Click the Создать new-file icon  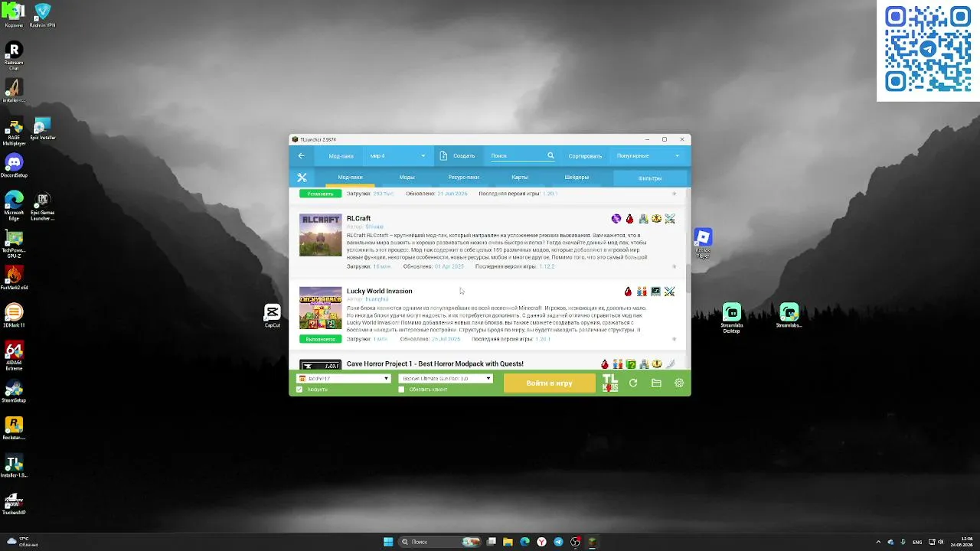click(x=443, y=155)
